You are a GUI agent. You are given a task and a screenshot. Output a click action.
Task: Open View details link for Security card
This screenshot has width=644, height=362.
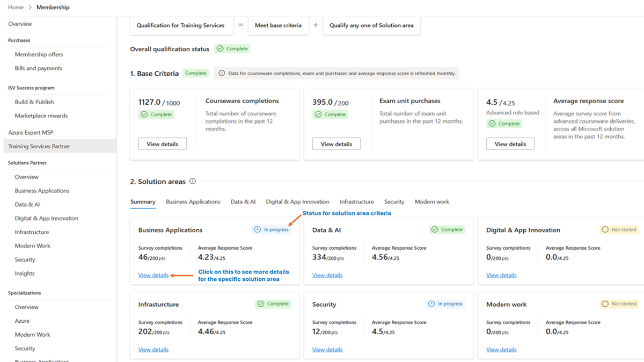click(327, 350)
